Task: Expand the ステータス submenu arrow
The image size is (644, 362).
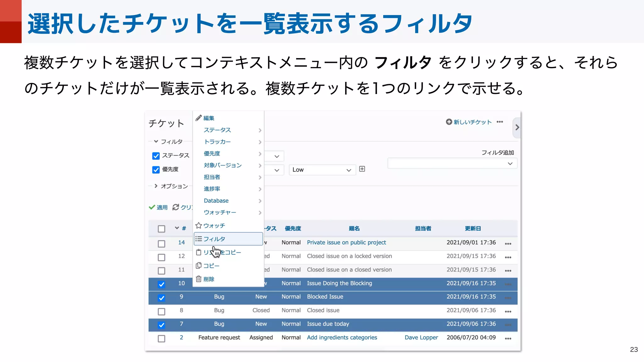Action: click(260, 130)
